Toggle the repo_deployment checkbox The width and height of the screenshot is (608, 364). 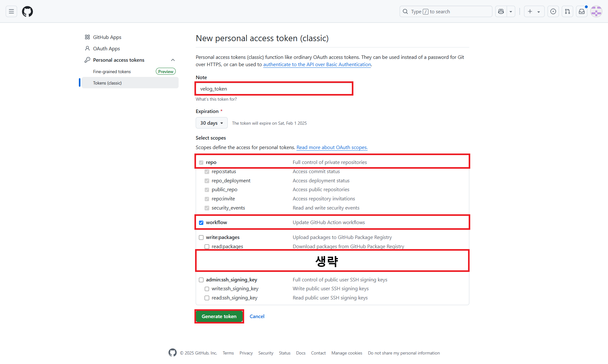tap(207, 181)
